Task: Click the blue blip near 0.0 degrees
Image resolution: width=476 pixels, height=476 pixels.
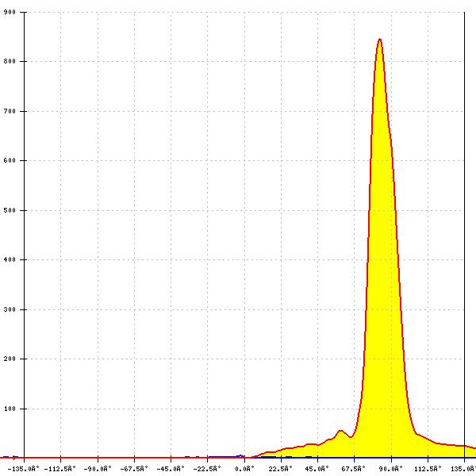Action: pyautogui.click(x=240, y=455)
